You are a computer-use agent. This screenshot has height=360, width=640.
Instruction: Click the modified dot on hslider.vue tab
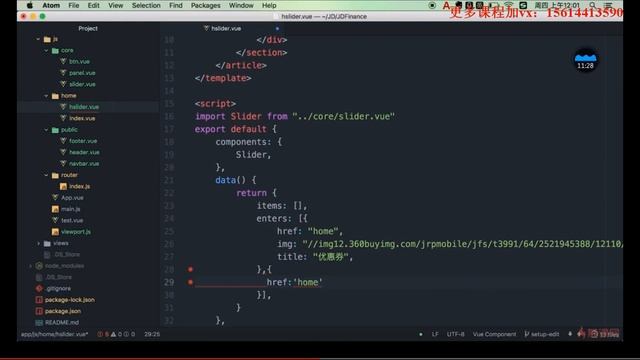[277, 29]
